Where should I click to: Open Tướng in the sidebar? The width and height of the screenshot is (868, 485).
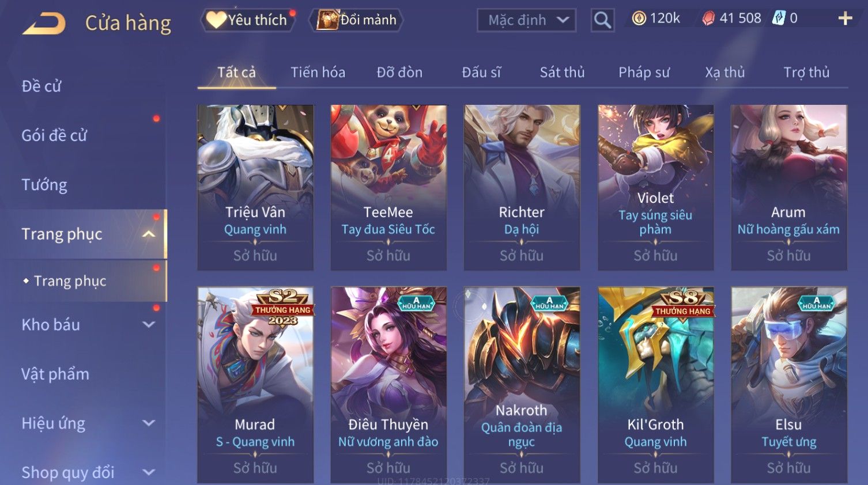[x=44, y=185]
